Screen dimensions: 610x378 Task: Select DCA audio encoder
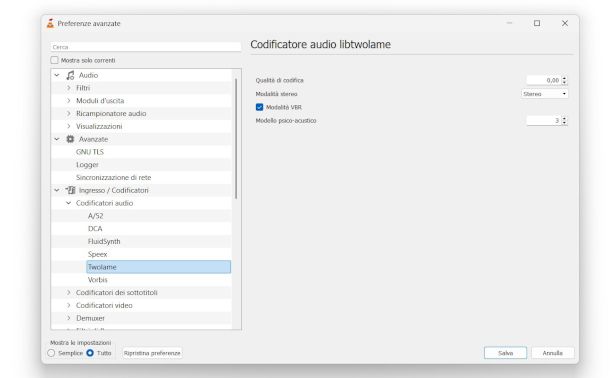click(x=95, y=229)
